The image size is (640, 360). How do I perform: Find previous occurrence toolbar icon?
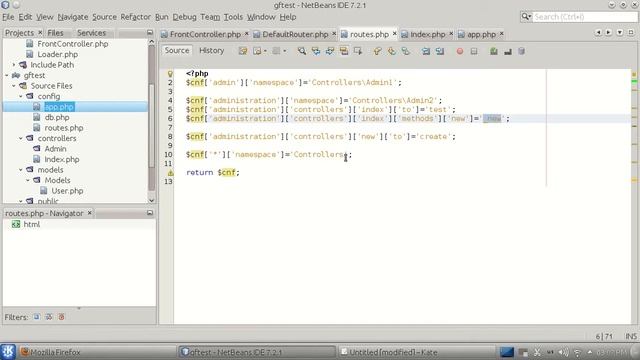coord(316,51)
